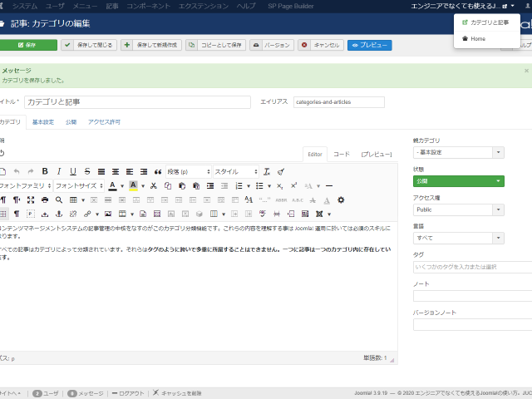Switch to the 公開 tab
This screenshot has height=399, width=532.
[x=71, y=122]
